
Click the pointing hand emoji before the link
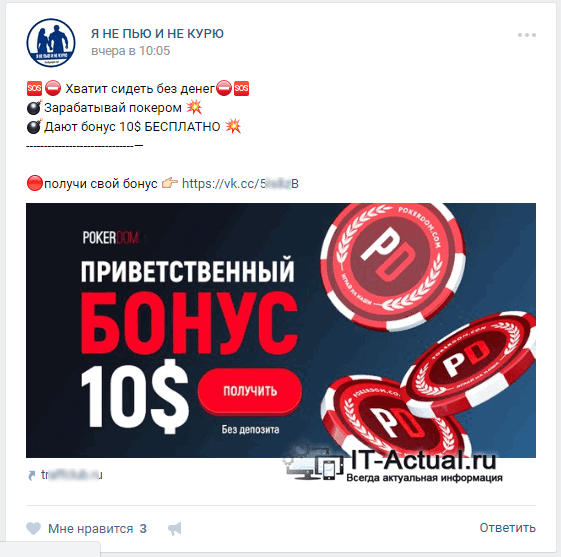click(170, 183)
